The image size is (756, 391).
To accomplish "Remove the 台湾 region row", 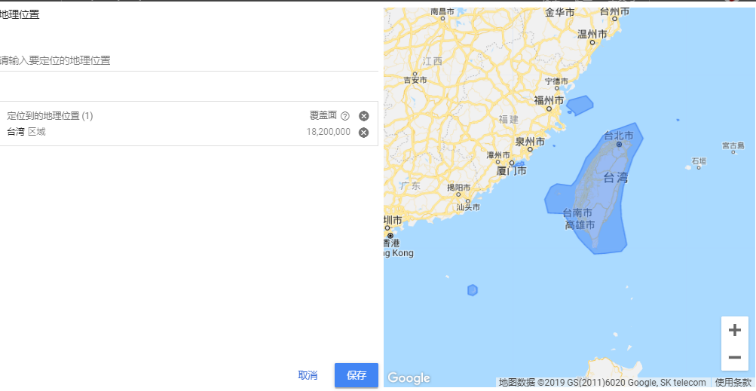I will [364, 133].
